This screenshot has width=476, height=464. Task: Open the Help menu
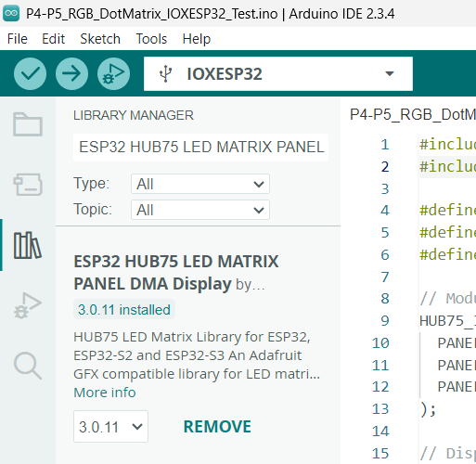pyautogui.click(x=197, y=39)
